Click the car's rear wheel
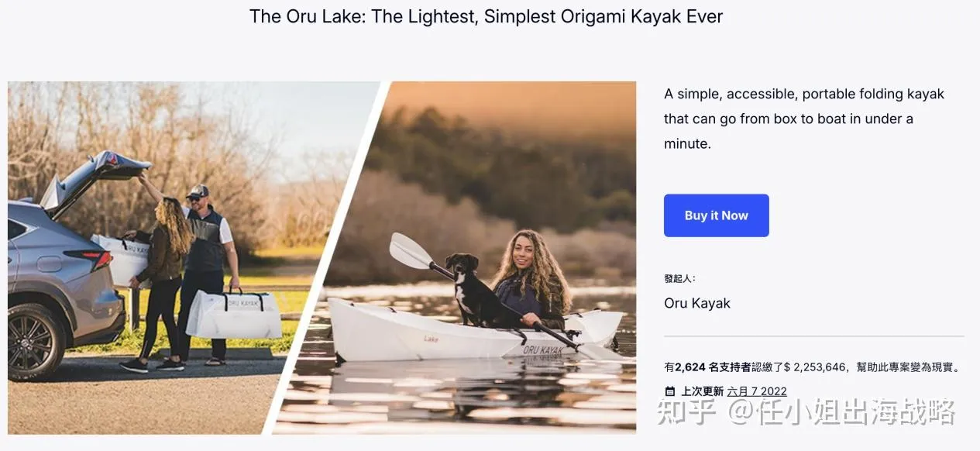Screen dimensions: 980x451 coord(35,342)
